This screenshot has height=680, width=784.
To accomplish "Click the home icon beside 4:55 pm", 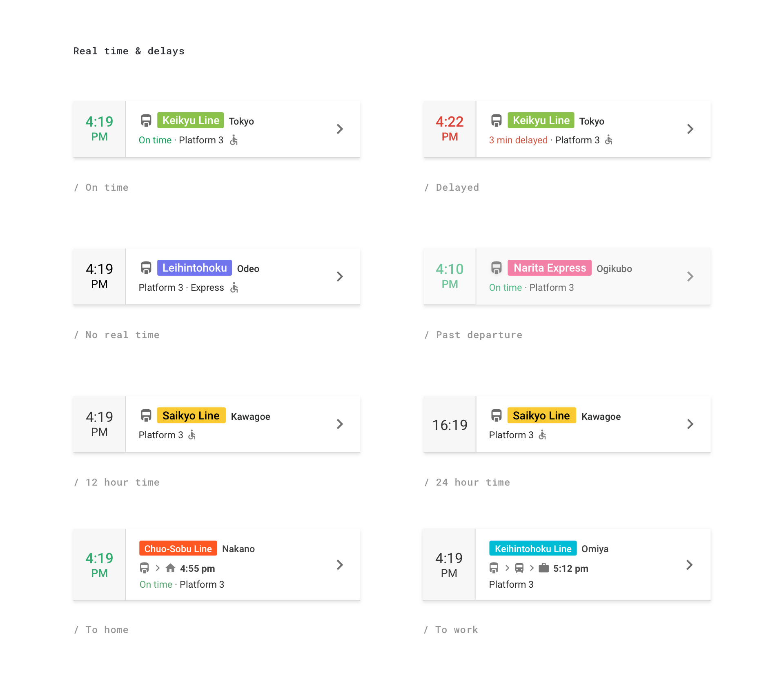I will 171,568.
